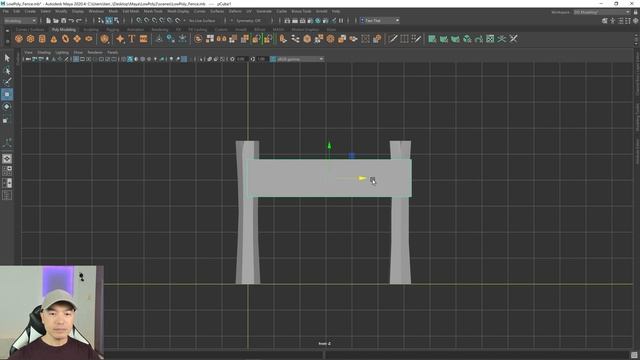Click the No Live Surface field
640x360 pixels.
202,20
